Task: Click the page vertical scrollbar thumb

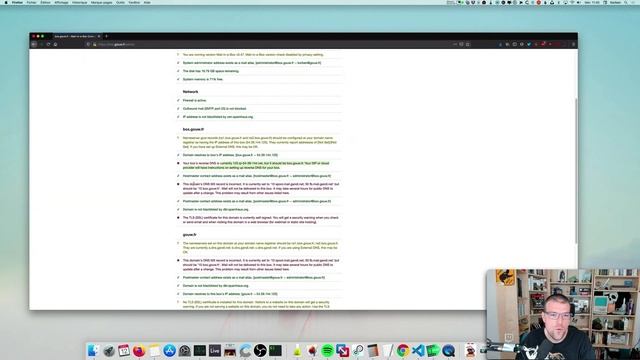Action: [x=576, y=171]
